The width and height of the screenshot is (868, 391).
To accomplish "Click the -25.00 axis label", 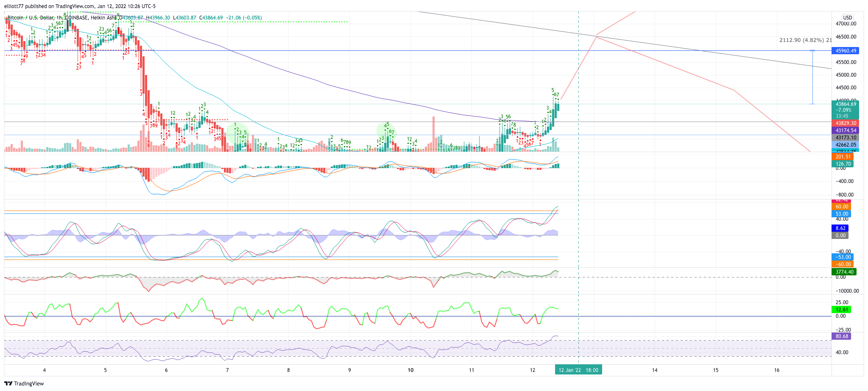I will click(x=843, y=330).
